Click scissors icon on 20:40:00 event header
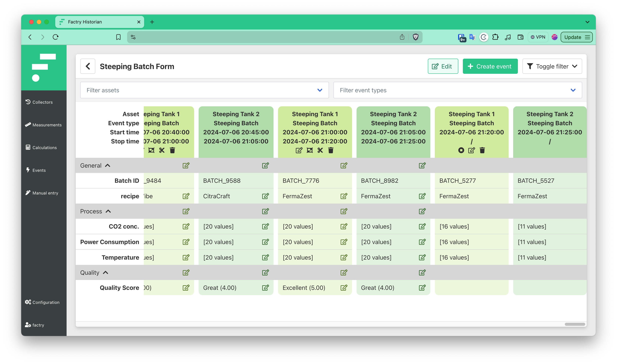 (162, 150)
